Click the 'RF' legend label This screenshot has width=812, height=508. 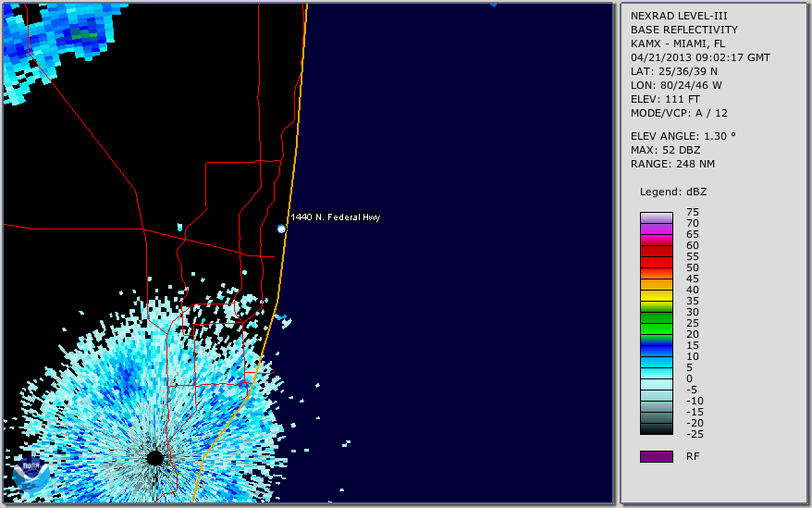tap(693, 457)
